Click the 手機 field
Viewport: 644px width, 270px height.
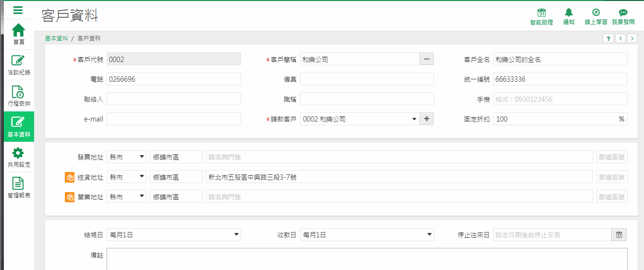click(560, 99)
